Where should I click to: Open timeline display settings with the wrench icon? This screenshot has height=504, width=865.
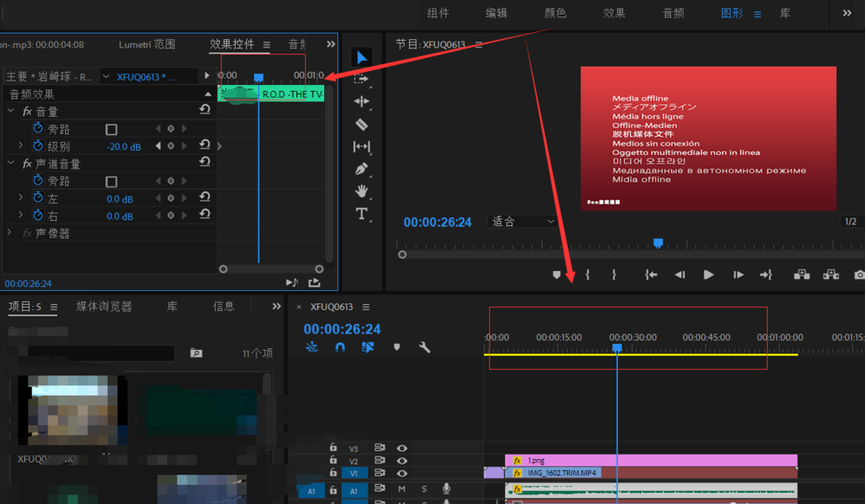click(424, 347)
